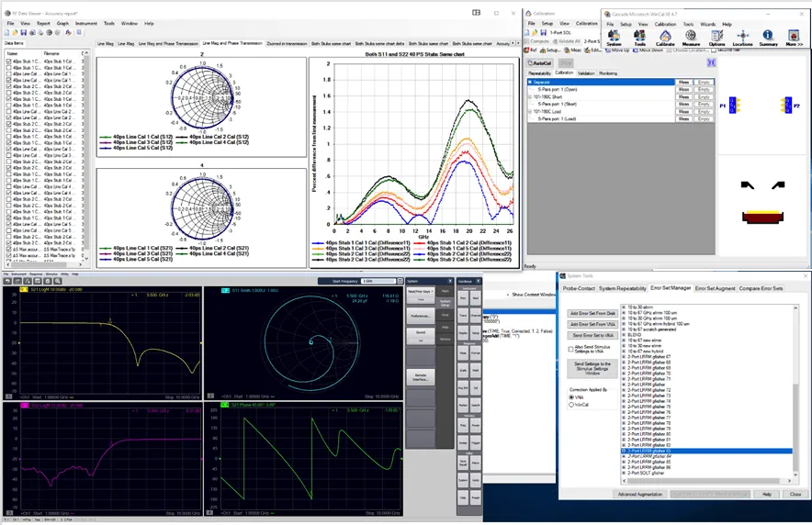The height and width of the screenshot is (525, 812).
Task: Click the Open folder icon in Calibration window
Action: coord(536,33)
